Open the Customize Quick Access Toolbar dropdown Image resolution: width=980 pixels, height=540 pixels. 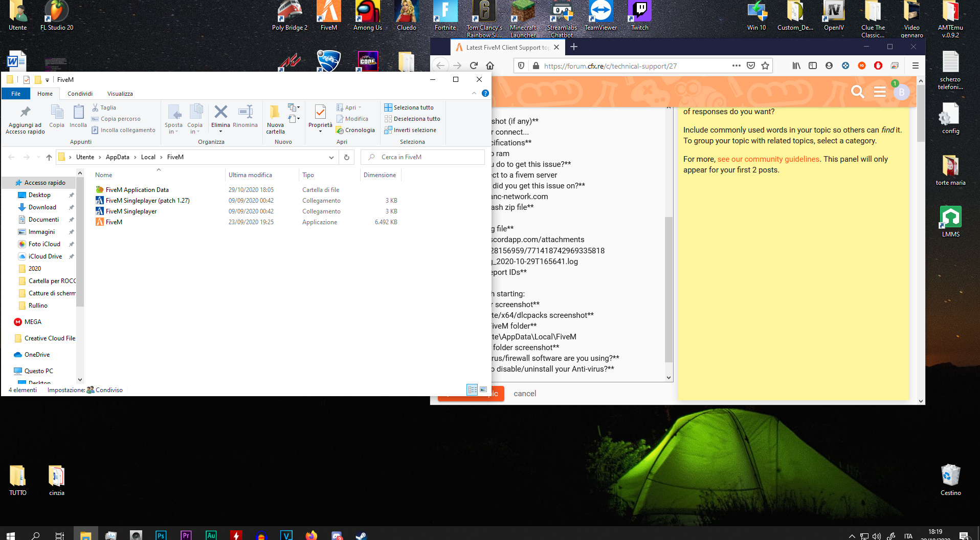click(x=47, y=80)
